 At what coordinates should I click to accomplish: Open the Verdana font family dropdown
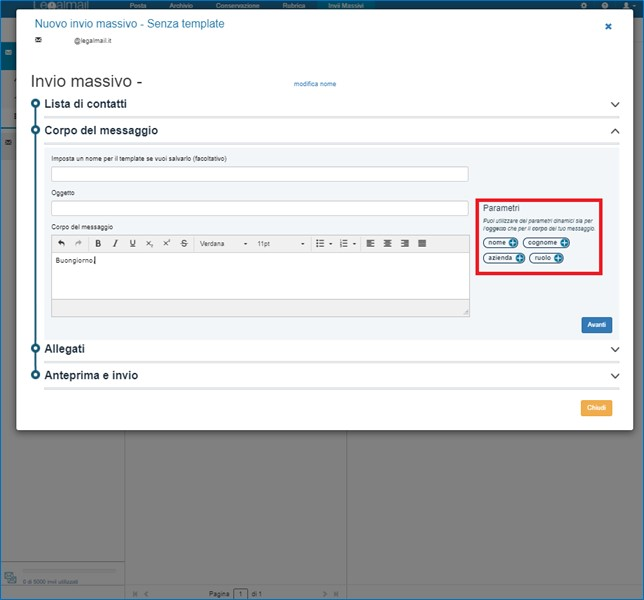tap(223, 243)
